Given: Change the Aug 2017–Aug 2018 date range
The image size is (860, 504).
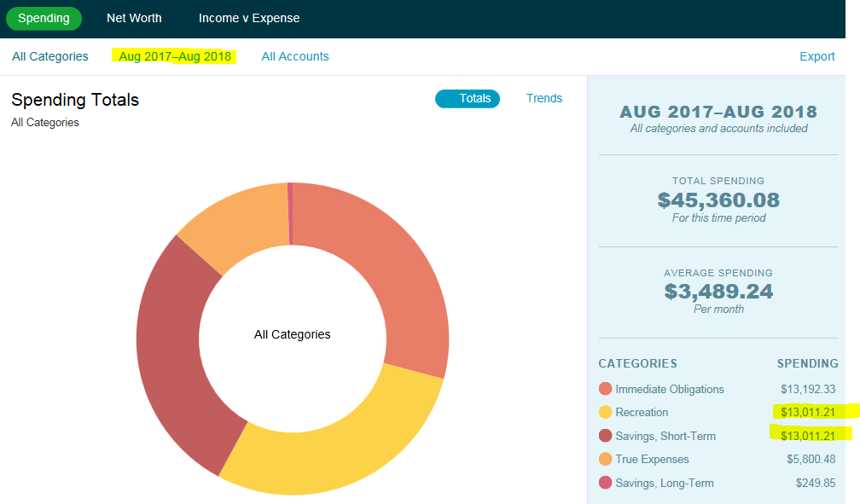Looking at the screenshot, I should 175,56.
